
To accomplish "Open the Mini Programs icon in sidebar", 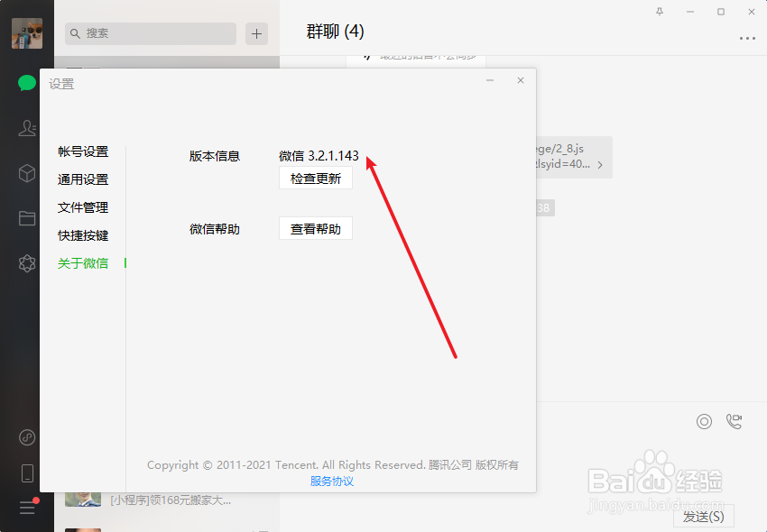I will point(27,437).
